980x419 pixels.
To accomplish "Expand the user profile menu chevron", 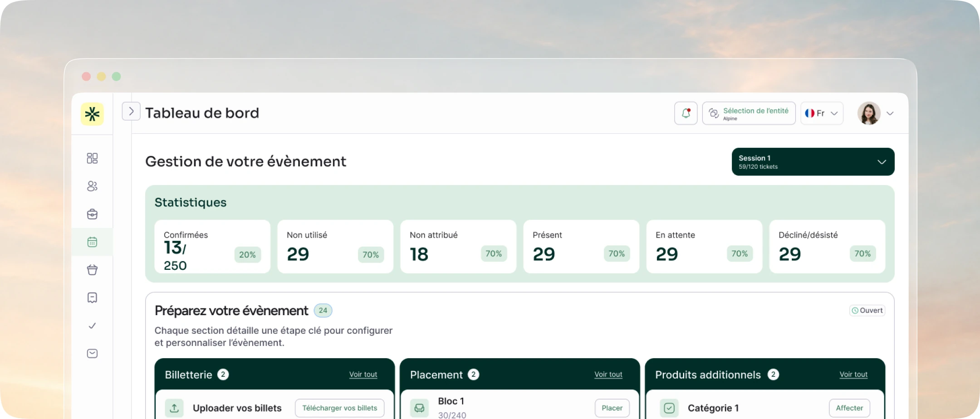I will click(890, 113).
